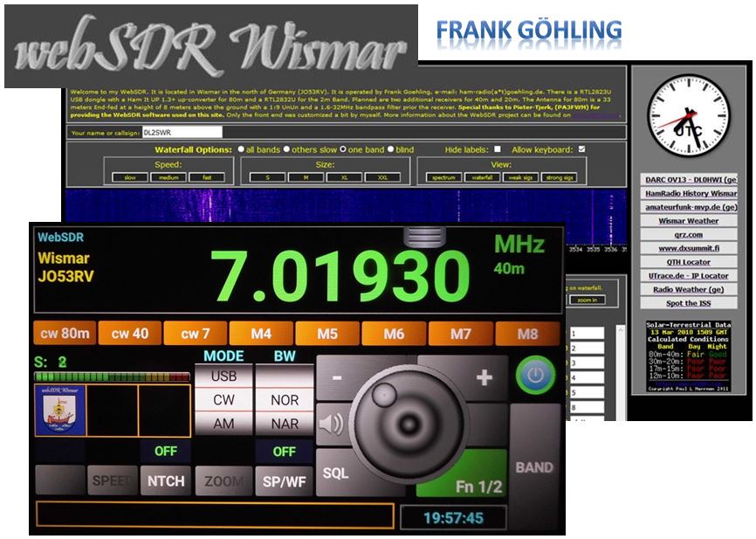Select the all bands waterfall radio

click(241, 149)
